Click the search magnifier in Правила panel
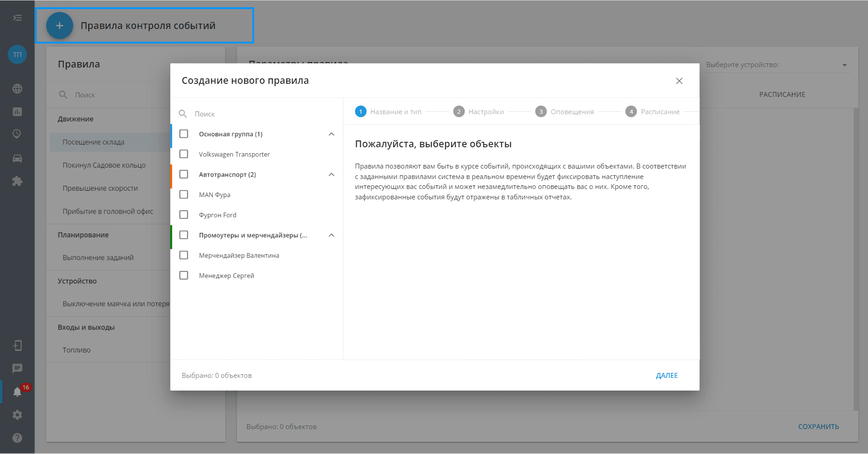Screen dimensions: 868x454 coord(63,95)
